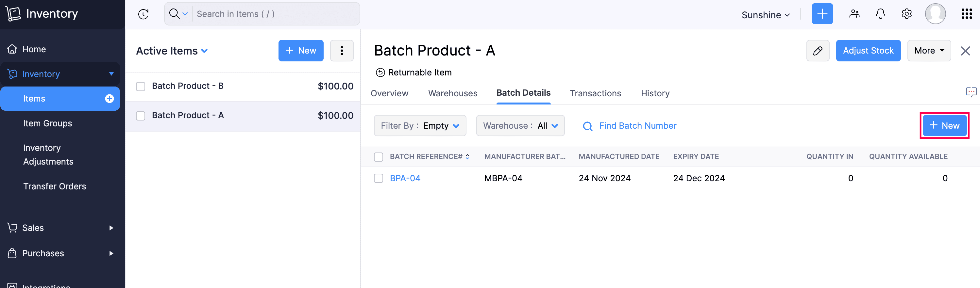Open the Warehouse All dropdown

[x=520, y=126]
